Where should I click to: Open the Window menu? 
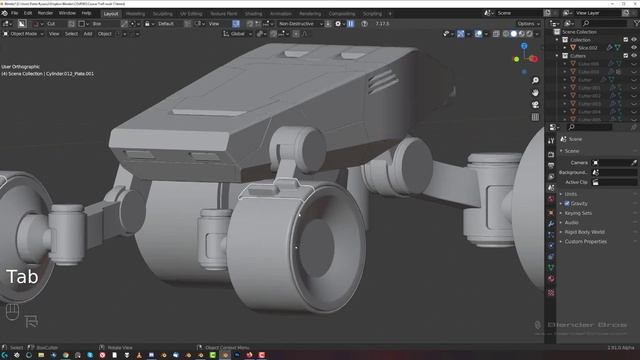coord(67,13)
